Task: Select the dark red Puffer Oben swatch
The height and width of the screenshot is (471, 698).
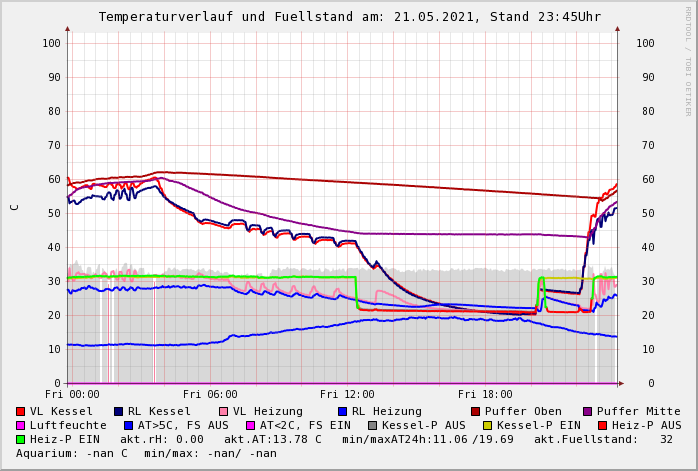Action: (476, 412)
